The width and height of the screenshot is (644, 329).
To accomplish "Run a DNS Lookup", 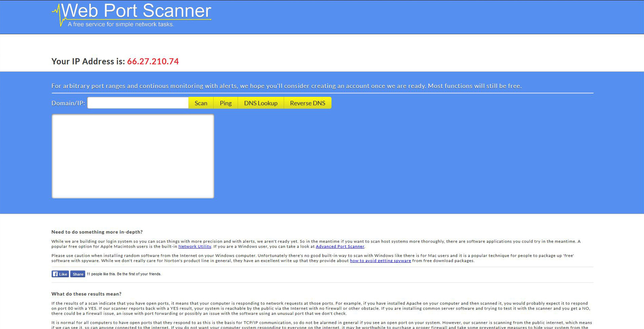I will pos(260,103).
